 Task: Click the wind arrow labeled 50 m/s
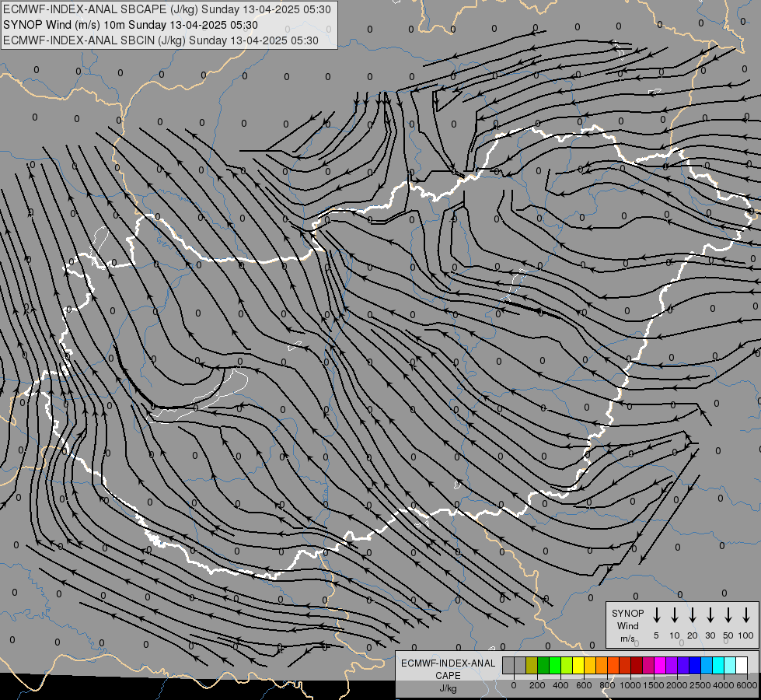pos(728,615)
